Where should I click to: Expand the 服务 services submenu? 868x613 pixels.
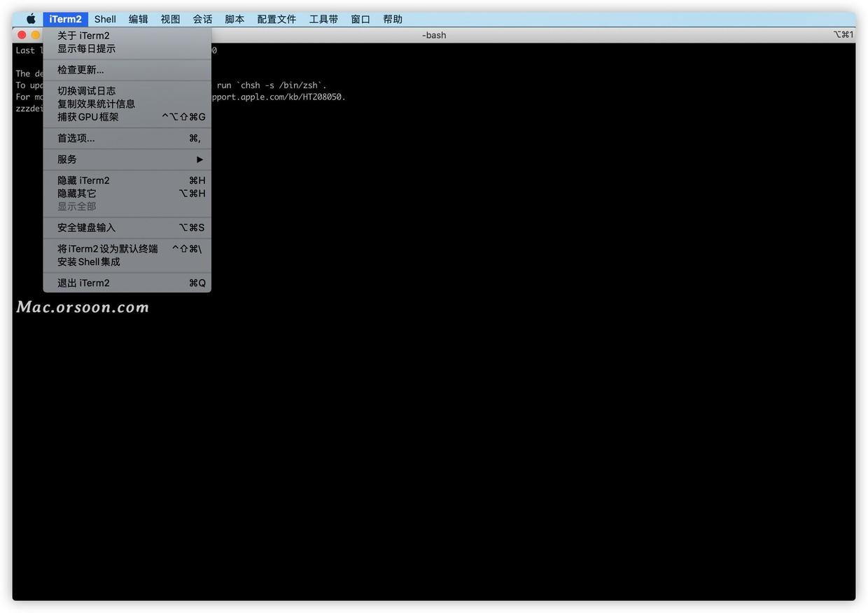pyautogui.click(x=66, y=159)
